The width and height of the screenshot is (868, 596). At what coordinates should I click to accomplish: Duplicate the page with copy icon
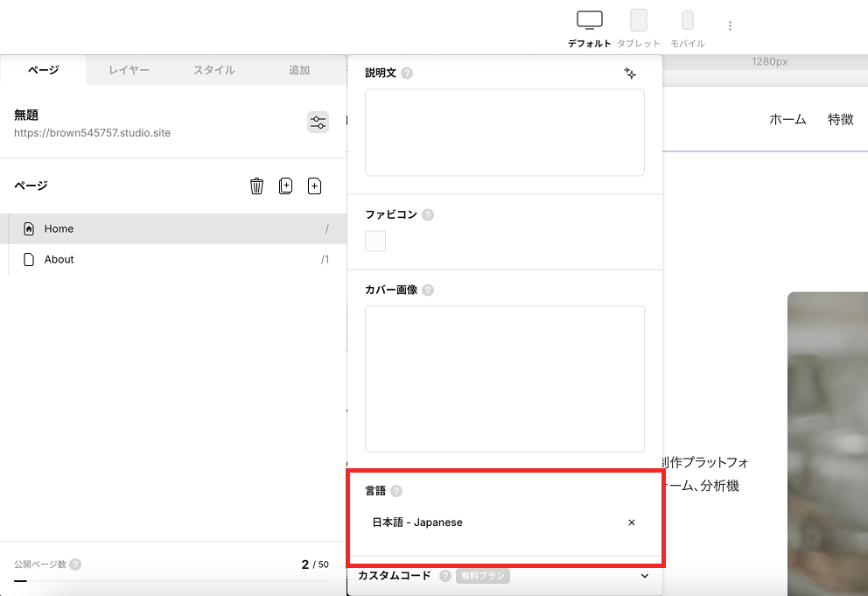[285, 186]
